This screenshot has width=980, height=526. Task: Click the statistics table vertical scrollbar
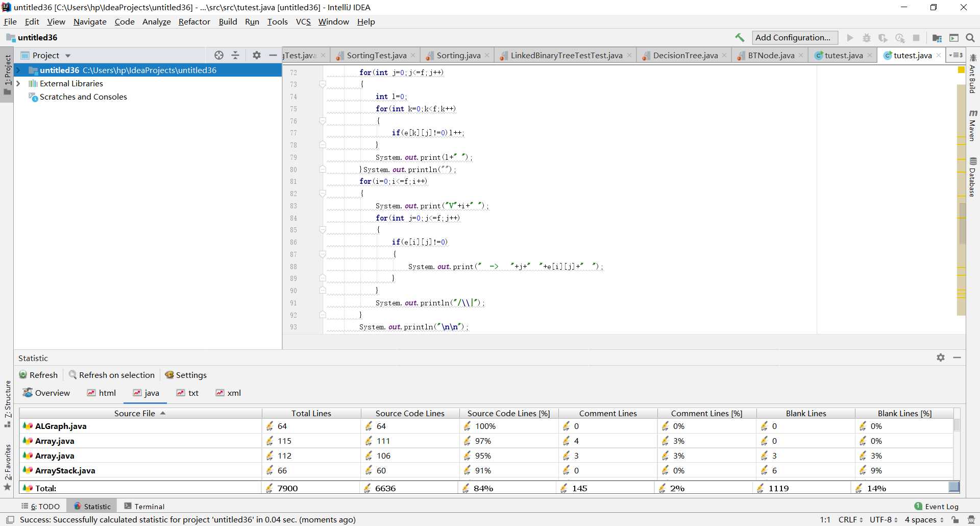[x=957, y=425]
